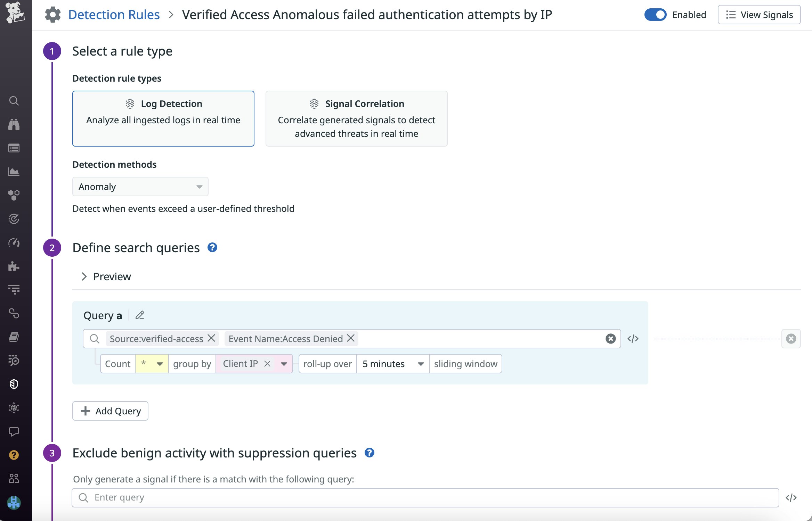
Task: Remove the Event Name:Access Denied filter chip
Action: click(351, 339)
